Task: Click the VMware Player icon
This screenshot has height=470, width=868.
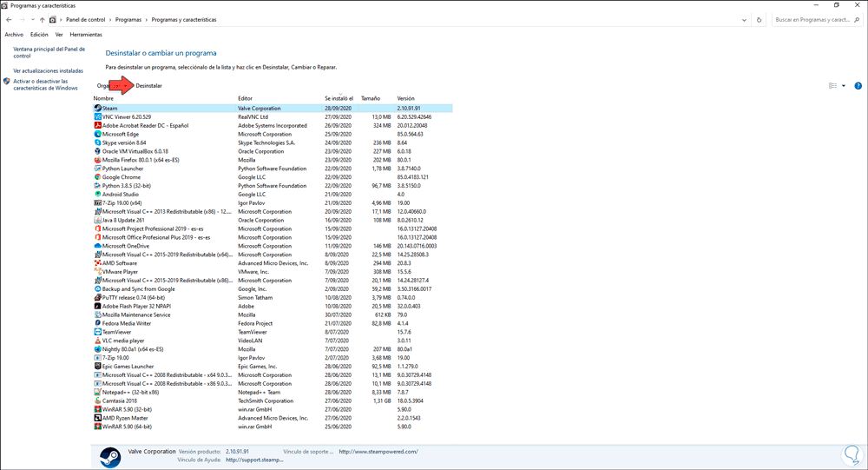Action: (x=97, y=272)
